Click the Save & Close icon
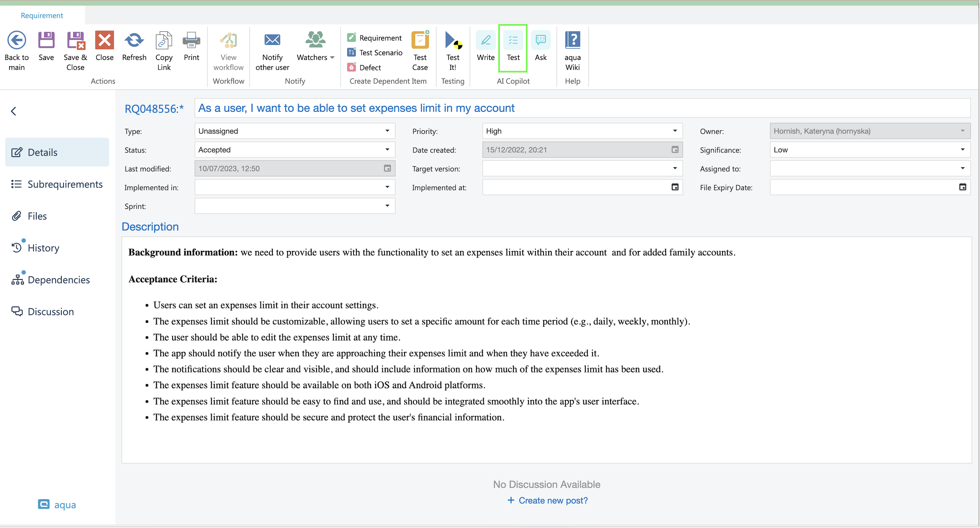The width and height of the screenshot is (980, 528). [x=75, y=40]
